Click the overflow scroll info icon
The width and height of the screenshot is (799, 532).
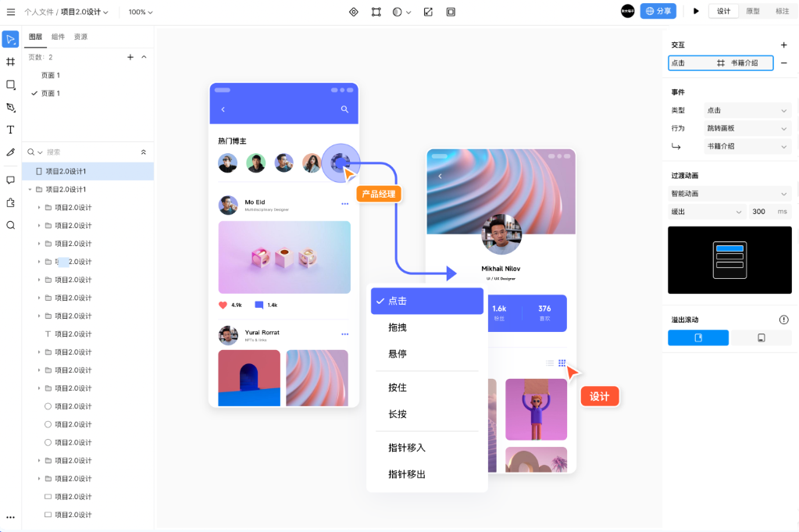point(783,320)
